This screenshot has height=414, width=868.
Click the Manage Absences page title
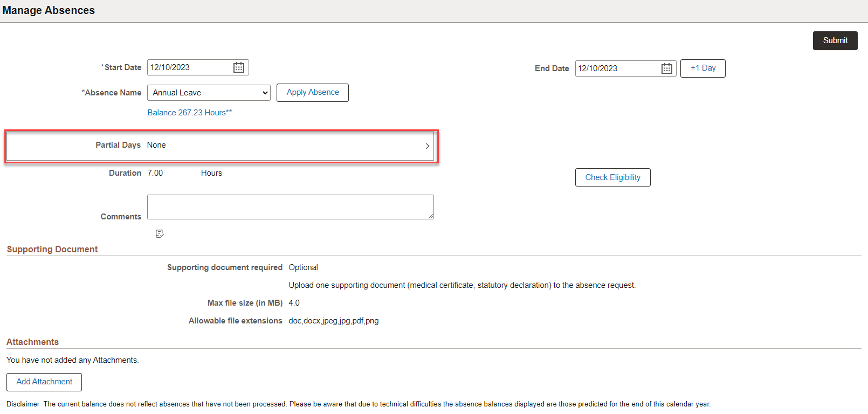click(49, 10)
